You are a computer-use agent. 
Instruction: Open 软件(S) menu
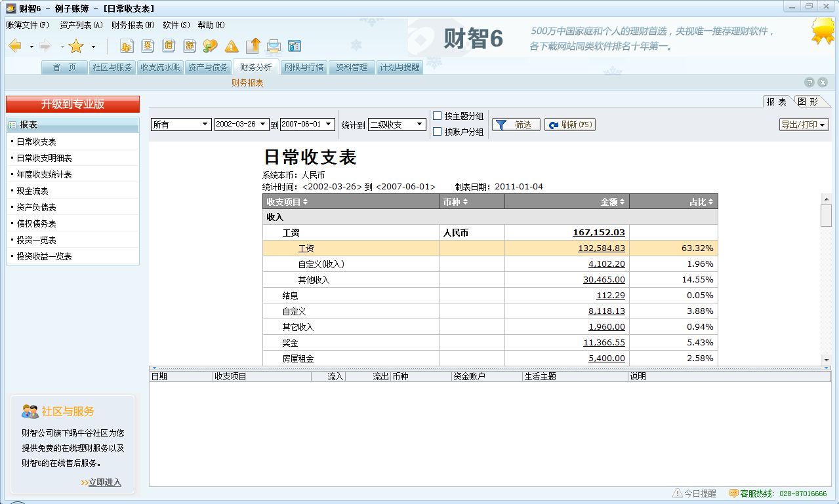tap(176, 25)
